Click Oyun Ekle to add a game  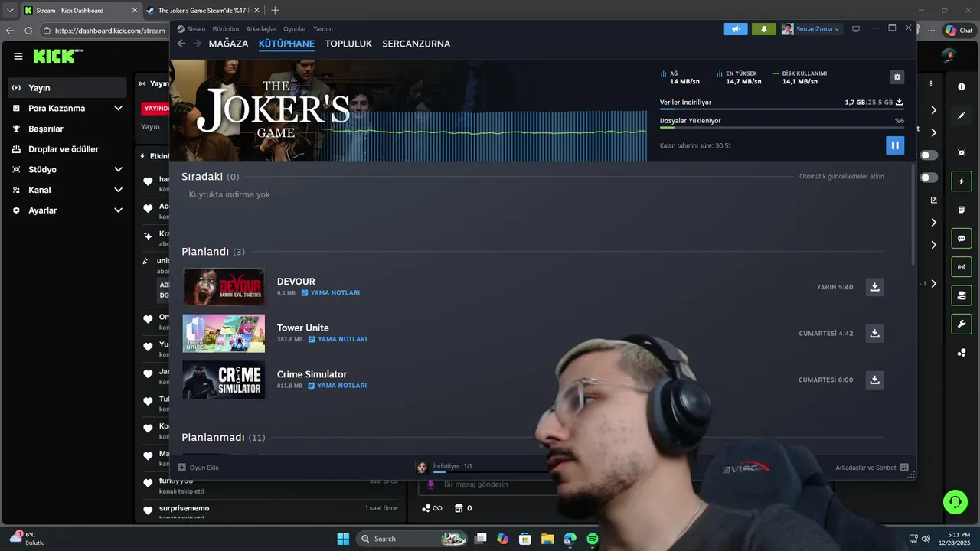coord(198,468)
